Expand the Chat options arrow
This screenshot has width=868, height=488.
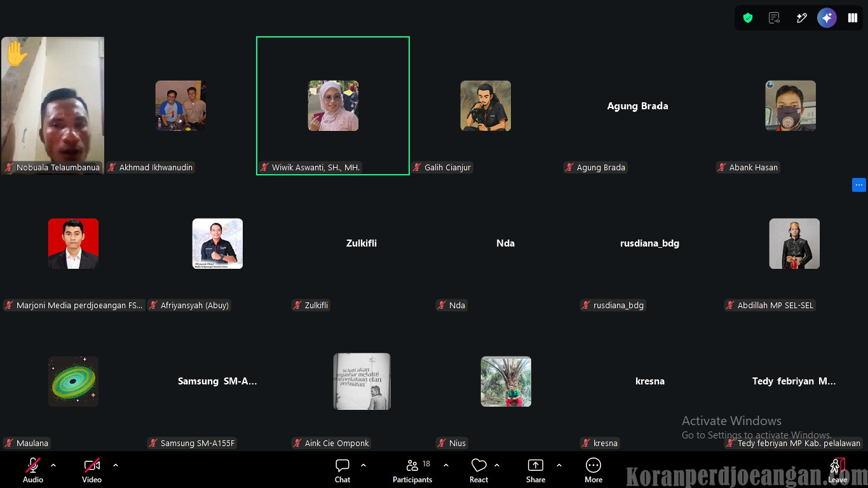[363, 465]
